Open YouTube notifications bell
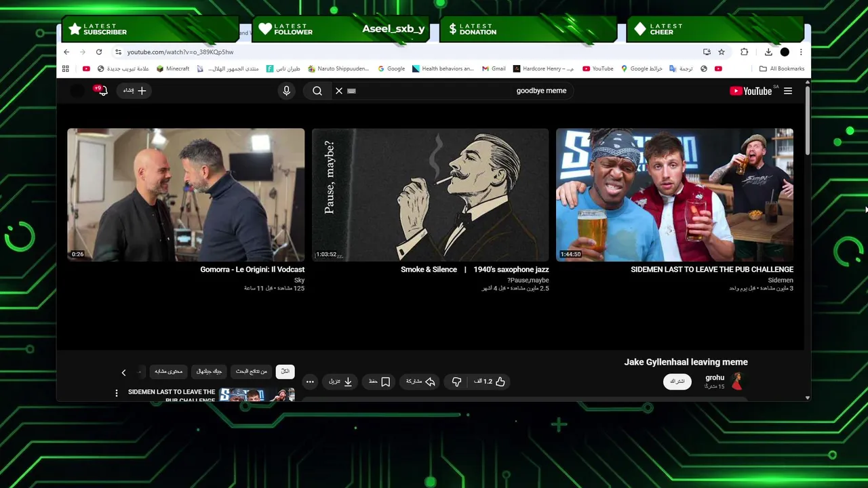 pyautogui.click(x=102, y=90)
